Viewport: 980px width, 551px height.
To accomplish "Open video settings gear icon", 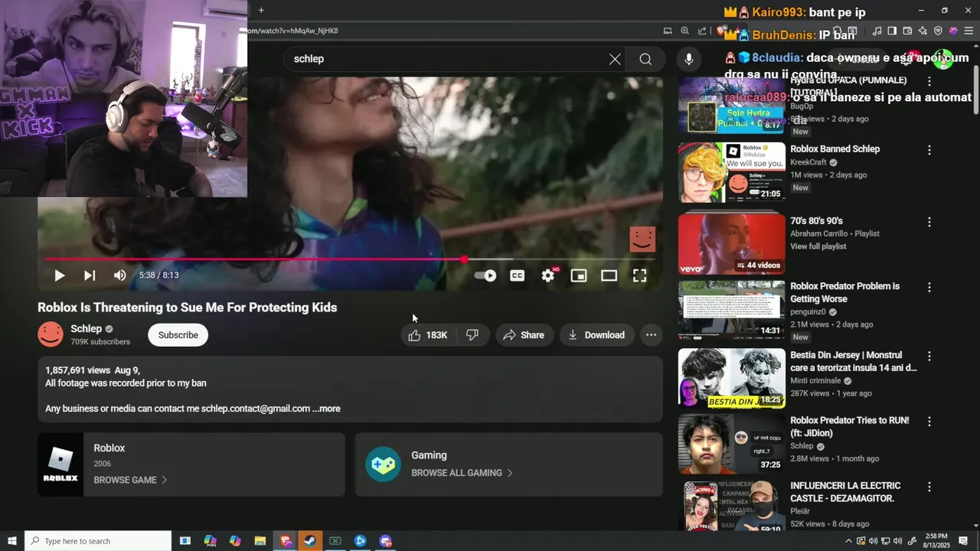I will (548, 275).
